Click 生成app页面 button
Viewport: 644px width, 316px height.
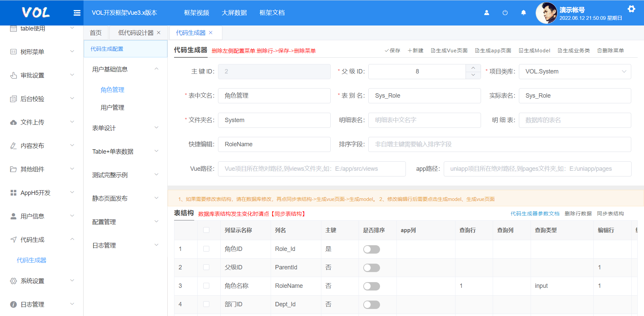coord(493,51)
